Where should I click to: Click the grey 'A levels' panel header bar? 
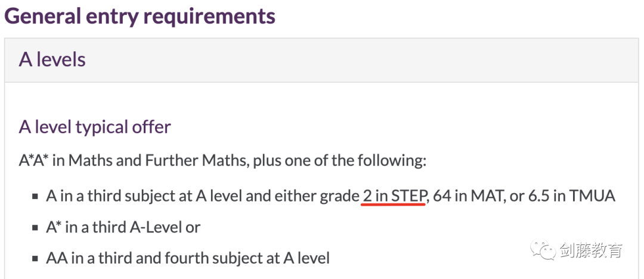(x=321, y=60)
